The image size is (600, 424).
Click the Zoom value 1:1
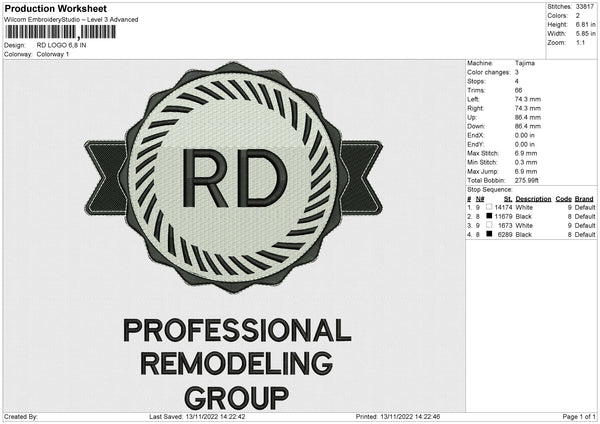[x=580, y=42]
